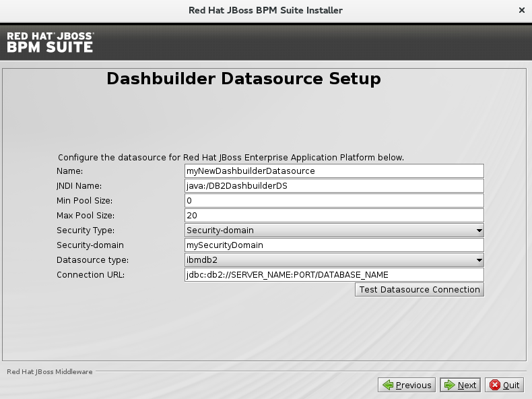The width and height of the screenshot is (532, 399).
Task: Click the Red Hat JBoss BPM Suite Installer title bar
Action: (265, 10)
